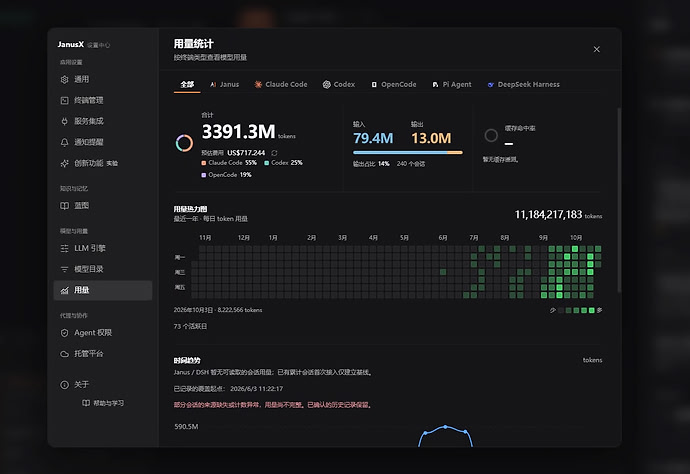Click the 3391.3M total tokens value
This screenshot has width=690, height=474.
pos(239,132)
